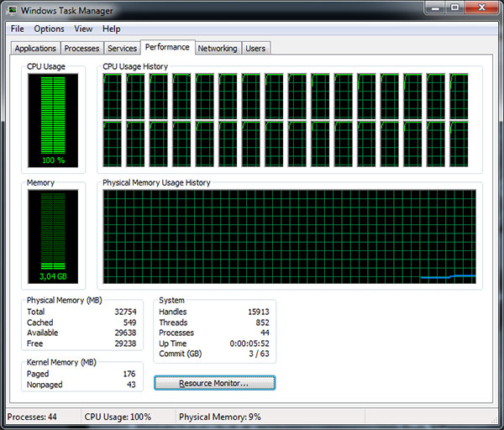Click the Up Time value 0:00:05:52
The width and height of the screenshot is (504, 430).
click(249, 343)
